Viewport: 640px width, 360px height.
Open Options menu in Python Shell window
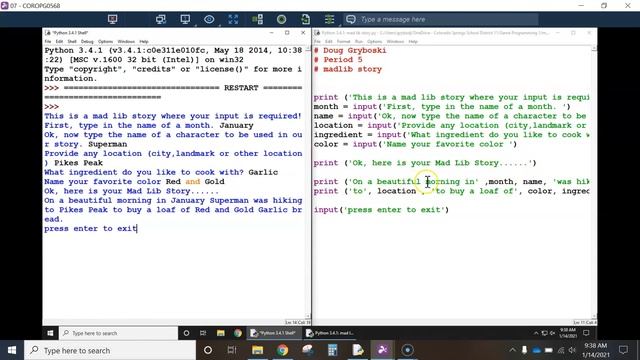[105, 42]
